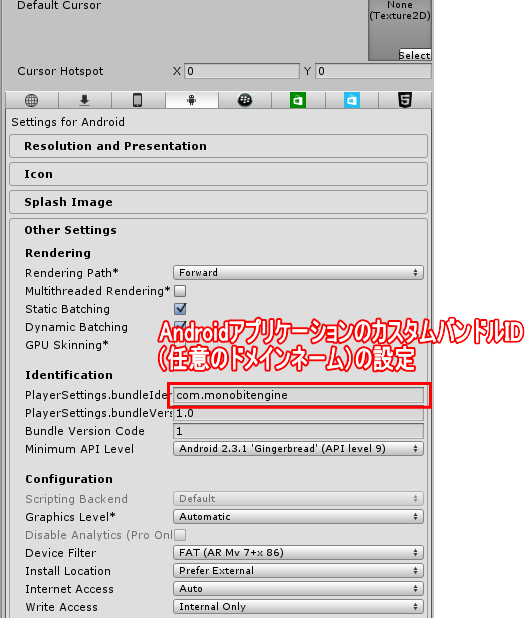Select the blue Windows Phone platform icon

[x=352, y=101]
